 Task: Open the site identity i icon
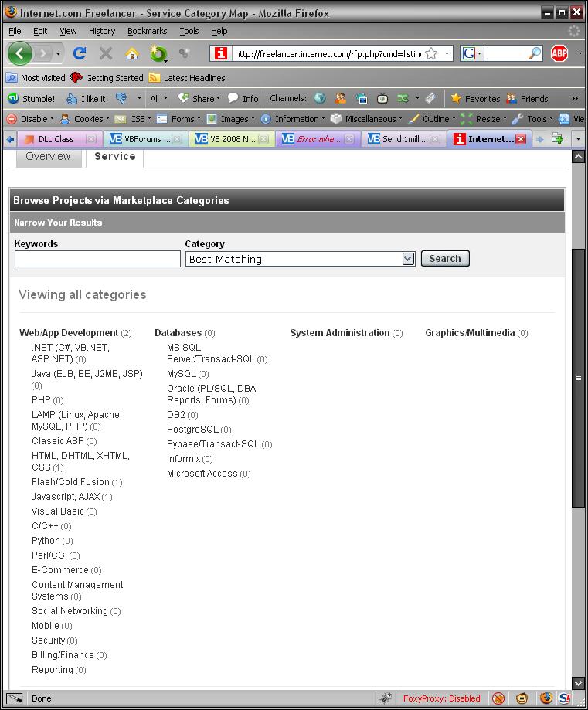[x=221, y=53]
